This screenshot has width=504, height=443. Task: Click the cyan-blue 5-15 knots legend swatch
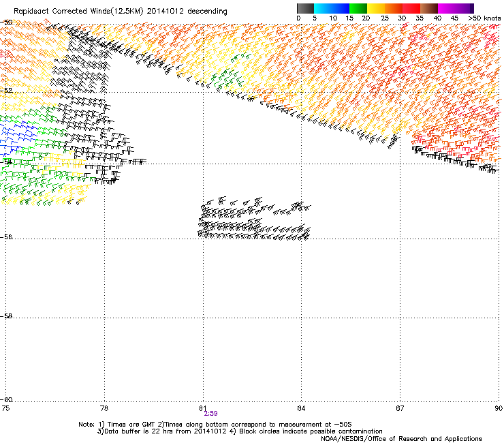point(332,8)
